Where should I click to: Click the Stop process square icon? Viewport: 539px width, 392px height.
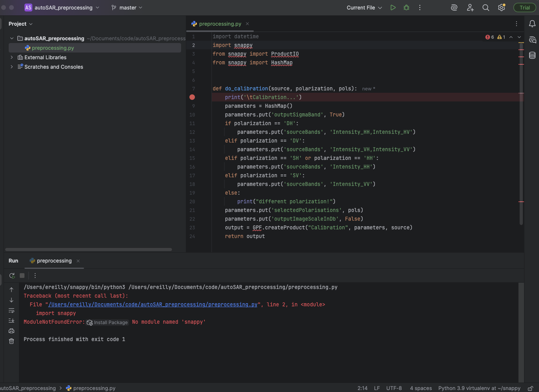[x=22, y=276]
